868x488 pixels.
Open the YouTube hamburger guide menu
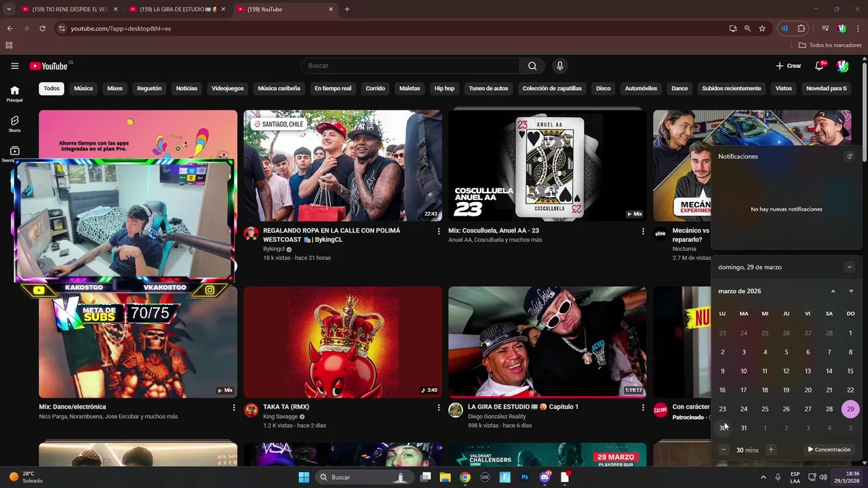(x=14, y=66)
